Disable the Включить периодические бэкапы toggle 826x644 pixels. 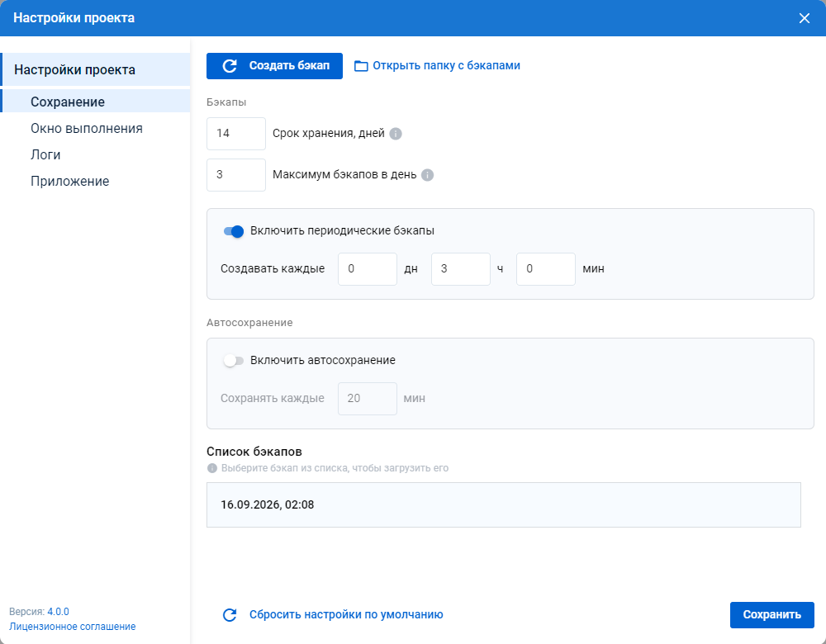coord(234,231)
